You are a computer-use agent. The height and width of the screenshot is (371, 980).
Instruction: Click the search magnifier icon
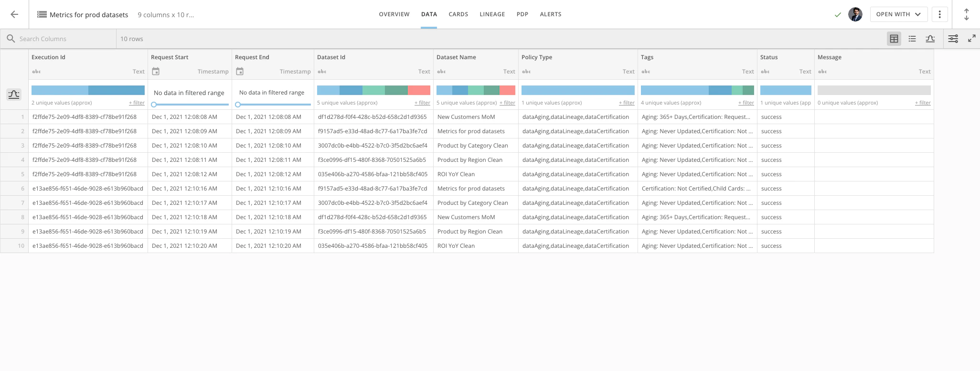(11, 39)
